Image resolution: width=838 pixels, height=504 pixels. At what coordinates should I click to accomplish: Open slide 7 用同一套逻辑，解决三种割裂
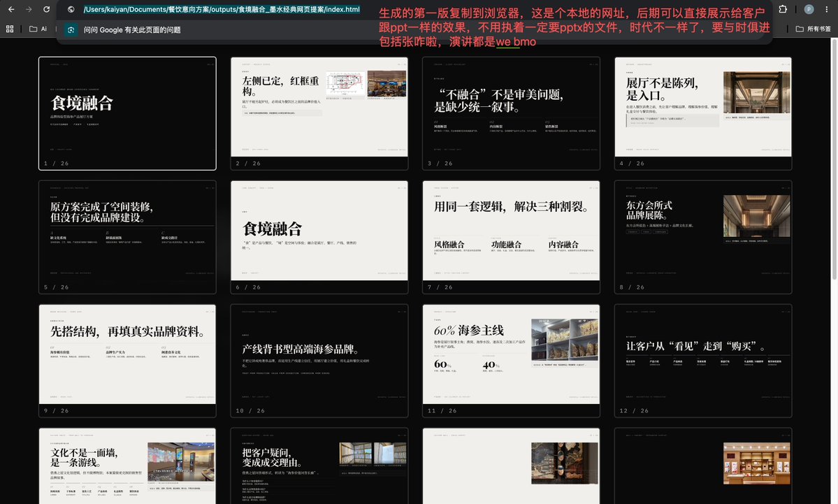511,237
